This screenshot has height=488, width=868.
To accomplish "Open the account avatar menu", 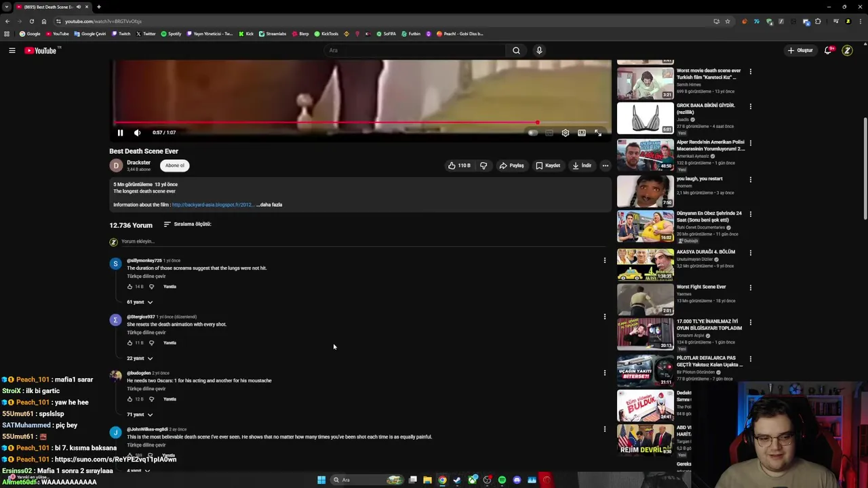I will (x=847, y=50).
